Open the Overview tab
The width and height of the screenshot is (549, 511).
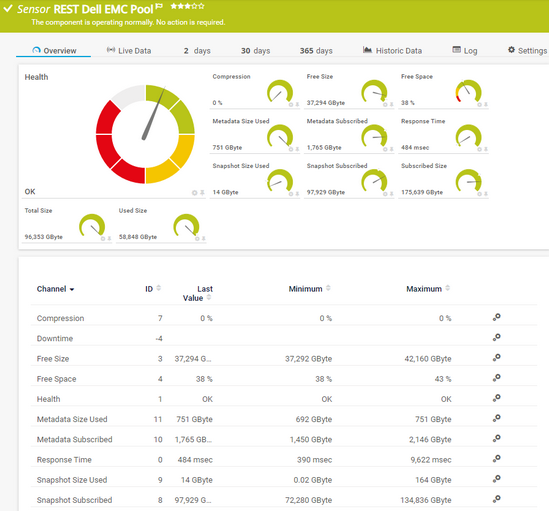tap(54, 50)
